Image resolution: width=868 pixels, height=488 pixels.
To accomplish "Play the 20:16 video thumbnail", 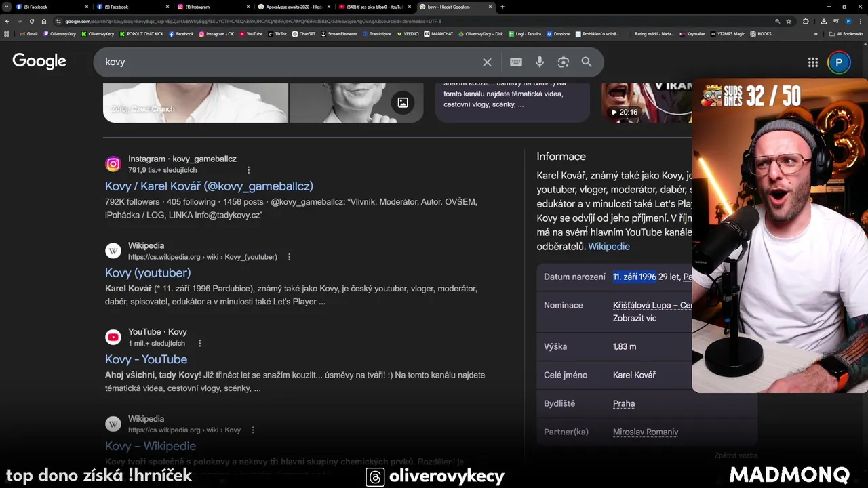I will [648, 103].
